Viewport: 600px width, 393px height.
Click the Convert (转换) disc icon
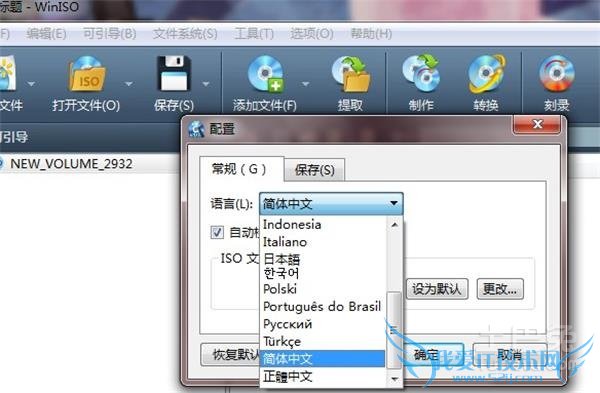click(x=487, y=74)
